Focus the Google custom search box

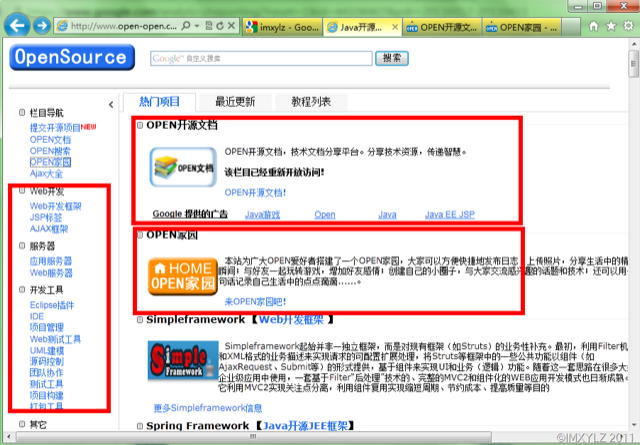[x=261, y=58]
